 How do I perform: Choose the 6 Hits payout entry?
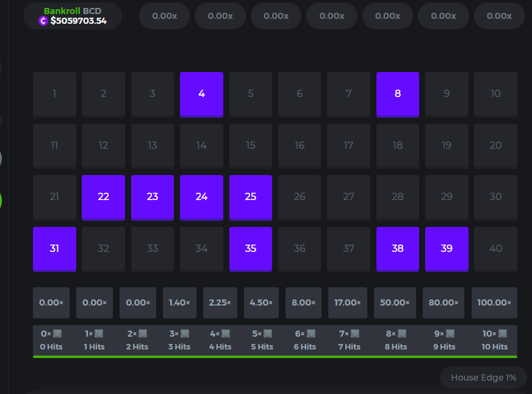(308, 346)
